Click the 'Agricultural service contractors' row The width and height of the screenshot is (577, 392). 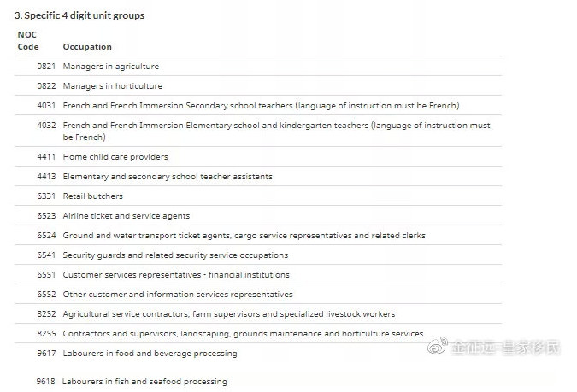pos(258,314)
